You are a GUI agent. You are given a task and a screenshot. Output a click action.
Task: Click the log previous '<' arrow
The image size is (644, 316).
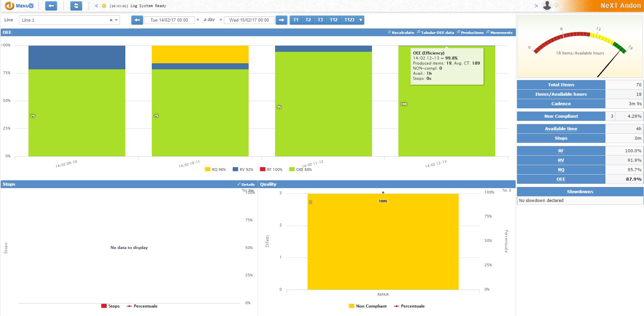(x=97, y=6)
